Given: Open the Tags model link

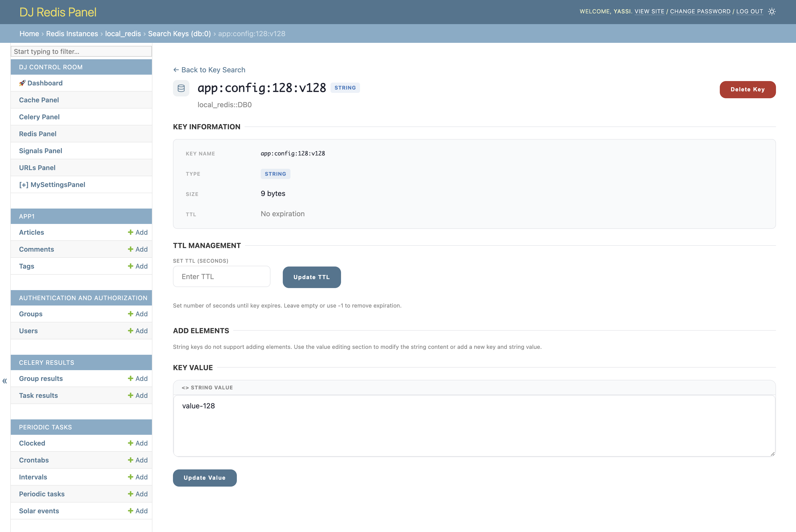Looking at the screenshot, I should coord(26,266).
